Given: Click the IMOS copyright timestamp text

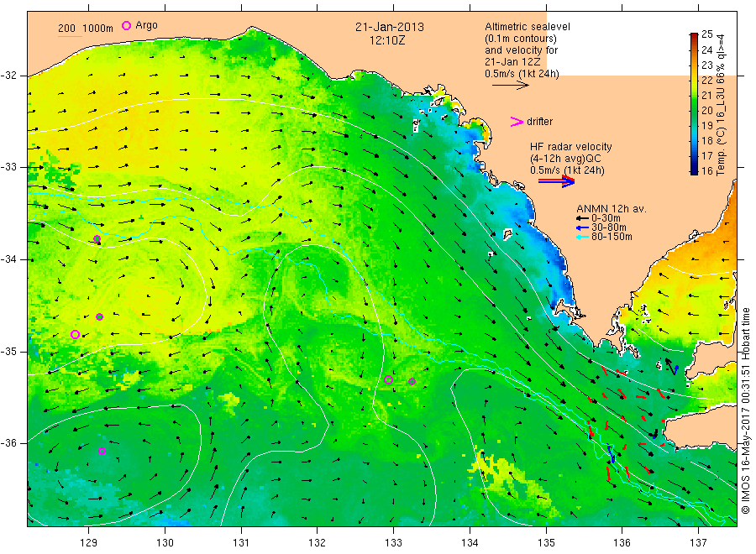Looking at the screenshot, I should click(x=745, y=410).
